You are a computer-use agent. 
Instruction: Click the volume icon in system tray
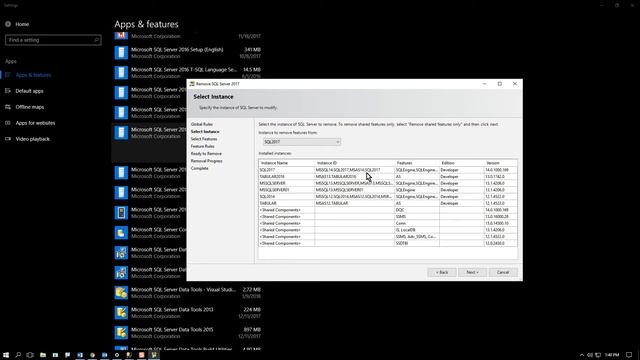(x=590, y=355)
